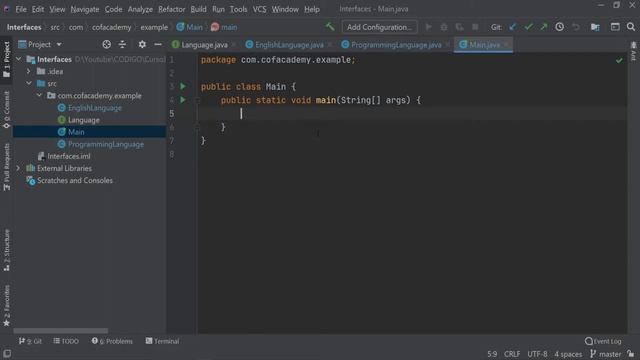Click Git Commit checkmark icon
Image resolution: width=640 pixels, height=360 pixels.
coord(529,27)
